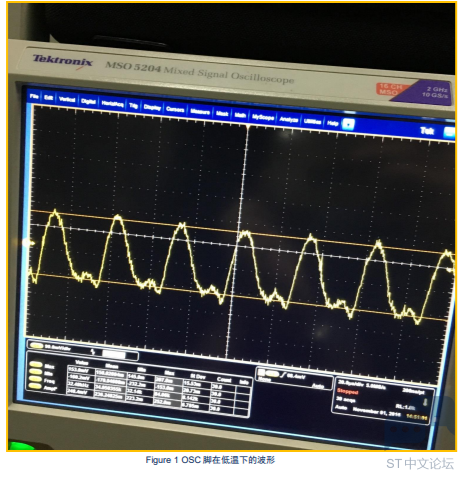Click the Mean column header
The width and height of the screenshot is (463, 479).
(x=112, y=366)
